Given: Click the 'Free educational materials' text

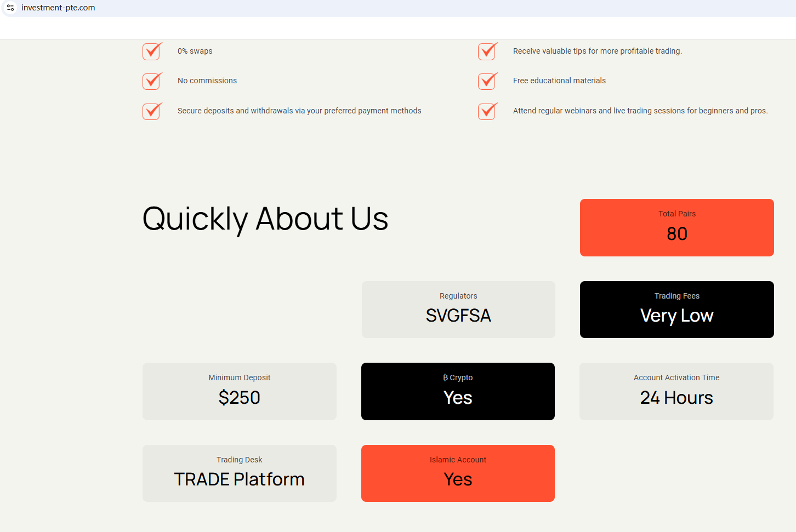Looking at the screenshot, I should coord(559,81).
